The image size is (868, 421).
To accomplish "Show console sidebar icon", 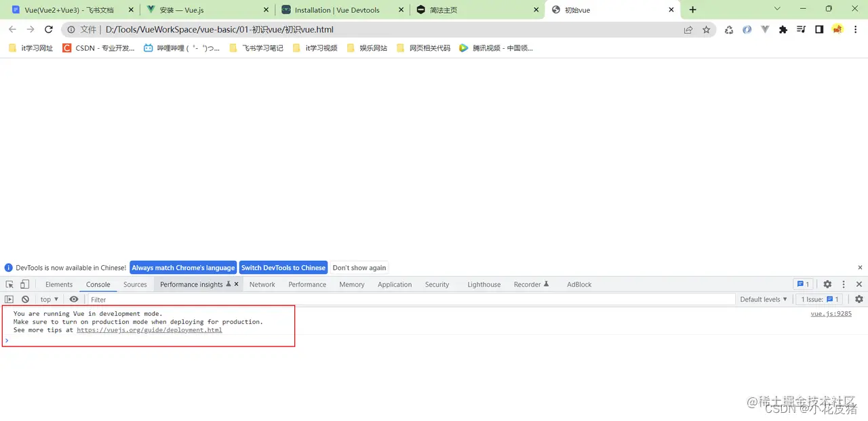I will [9, 299].
